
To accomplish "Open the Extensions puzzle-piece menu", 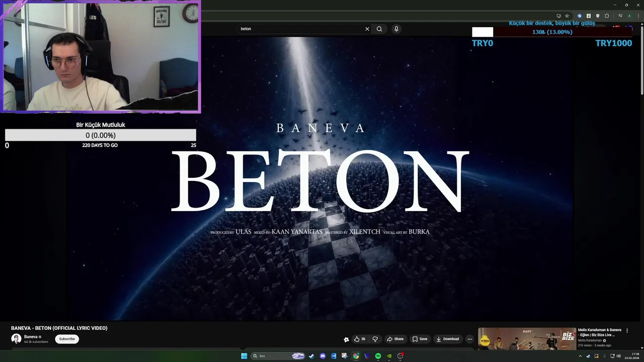I will click(607, 16).
